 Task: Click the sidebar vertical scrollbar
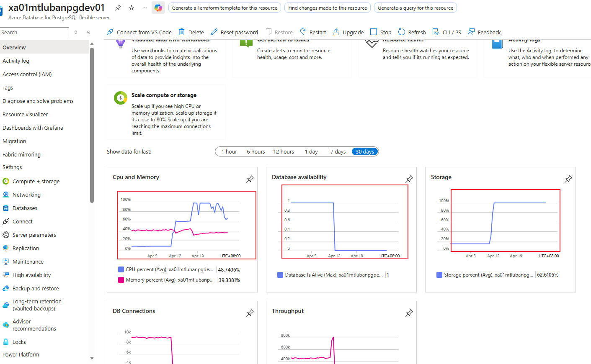(x=92, y=125)
